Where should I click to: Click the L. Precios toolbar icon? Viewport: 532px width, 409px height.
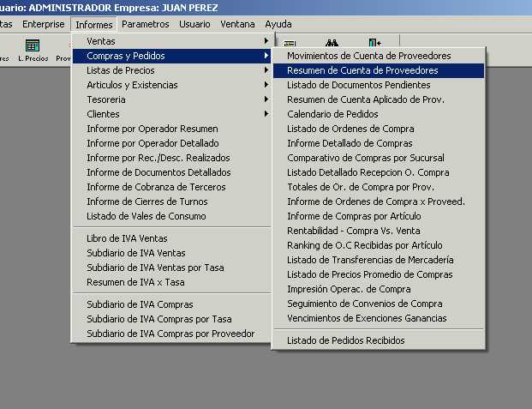pyautogui.click(x=33, y=50)
